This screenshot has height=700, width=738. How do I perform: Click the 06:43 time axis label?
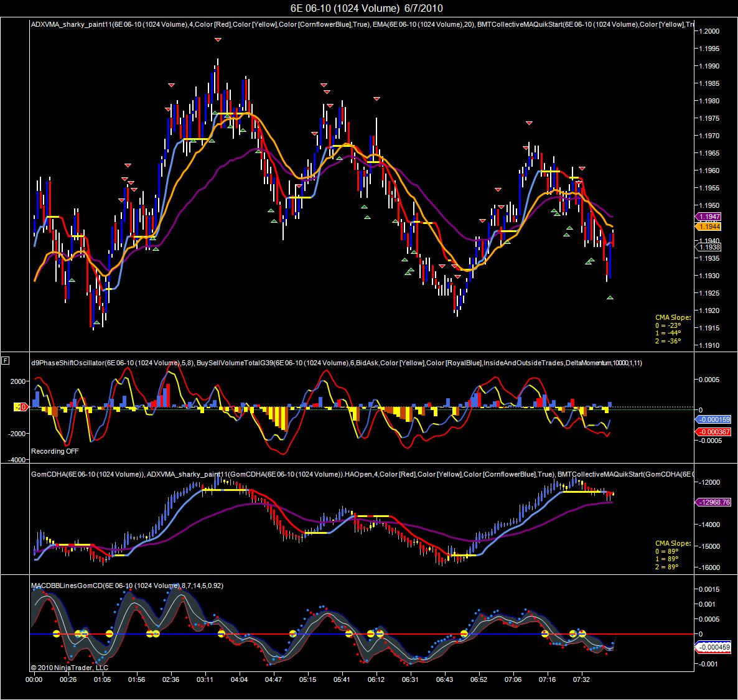[444, 679]
